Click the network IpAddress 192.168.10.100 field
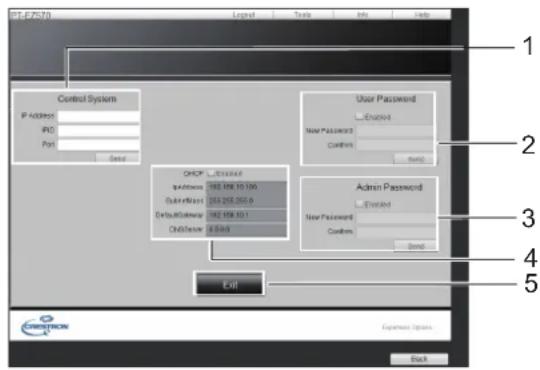This screenshot has width=540, height=370. click(x=246, y=187)
